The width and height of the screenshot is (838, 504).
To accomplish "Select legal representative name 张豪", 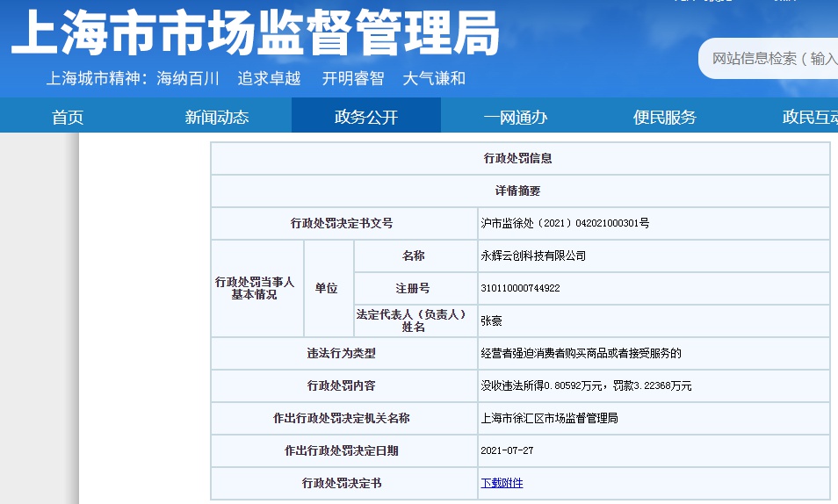I will (491, 320).
